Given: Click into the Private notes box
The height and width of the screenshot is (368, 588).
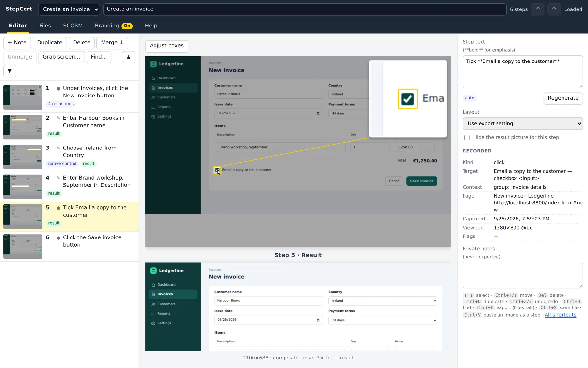Looking at the screenshot, I should click(523, 275).
